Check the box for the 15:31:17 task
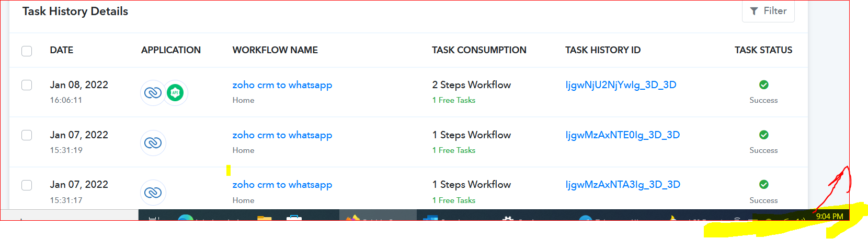The image size is (868, 239). [27, 185]
